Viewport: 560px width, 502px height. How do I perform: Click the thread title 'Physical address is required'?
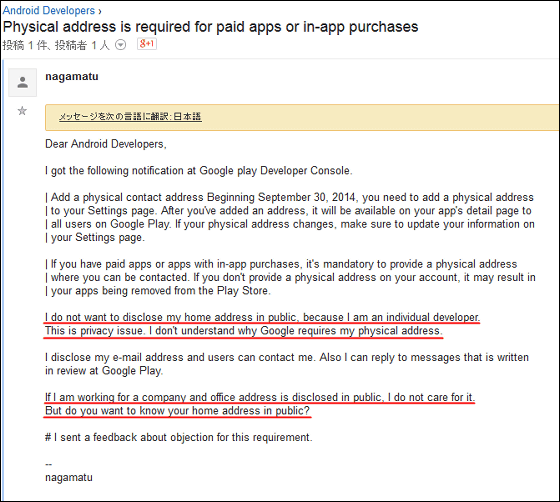coord(210,27)
